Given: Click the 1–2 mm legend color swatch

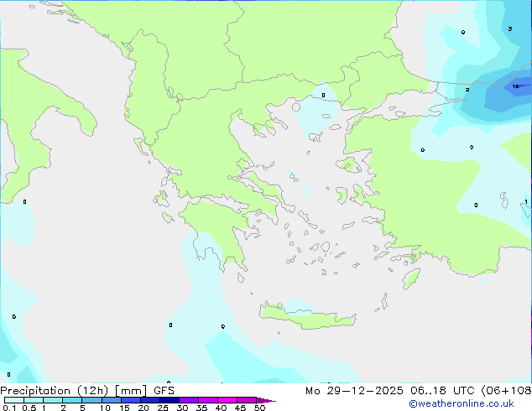Looking at the screenshot, I should click(x=53, y=400).
